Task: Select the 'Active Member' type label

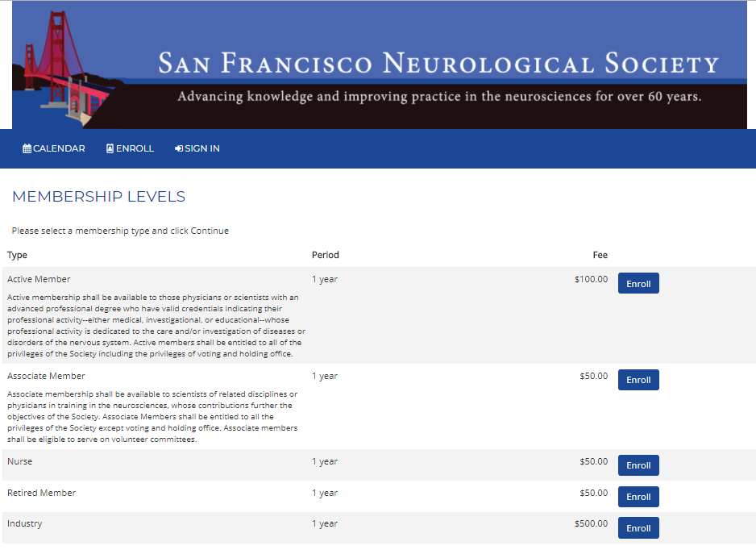Action: click(x=39, y=279)
